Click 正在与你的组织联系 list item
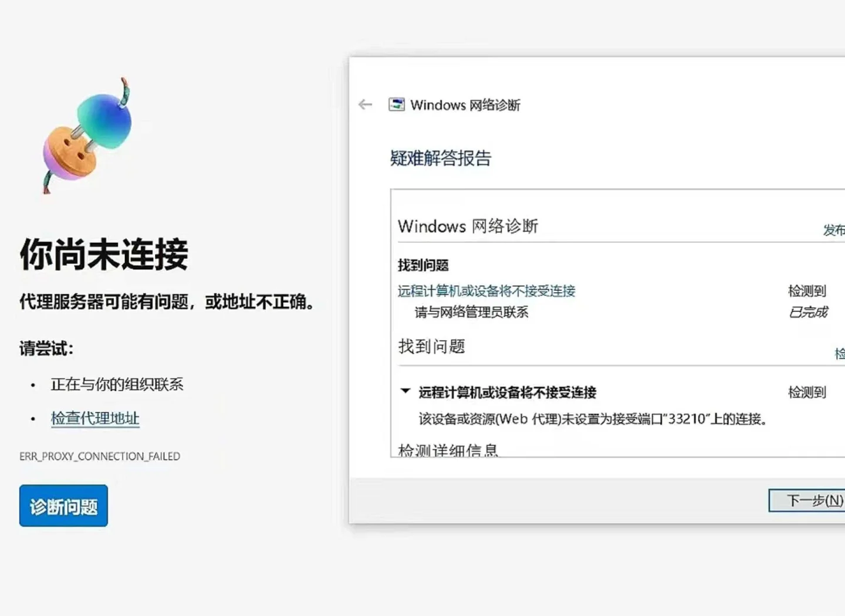The width and height of the screenshot is (845, 616). pos(117,384)
